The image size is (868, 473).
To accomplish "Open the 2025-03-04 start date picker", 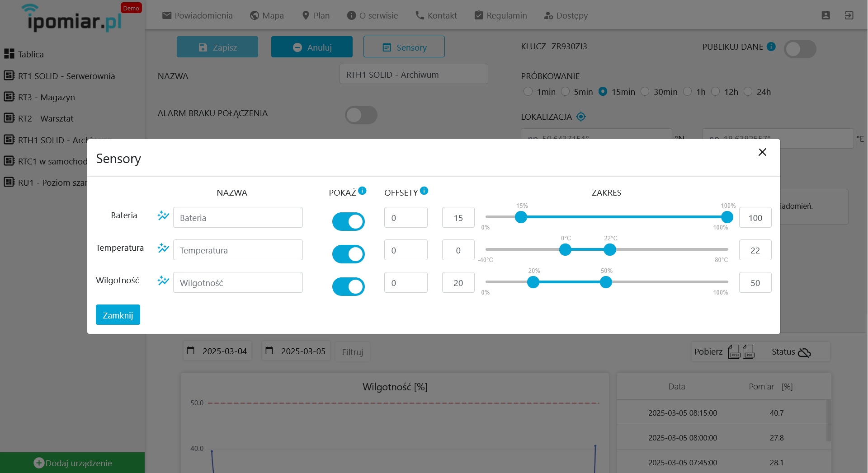I will click(x=217, y=351).
